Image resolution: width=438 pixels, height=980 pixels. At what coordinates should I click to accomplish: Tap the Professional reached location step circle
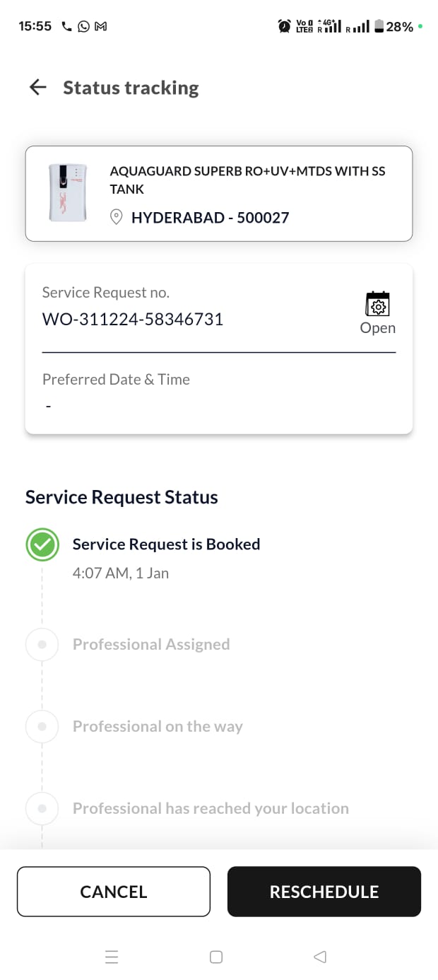tap(42, 808)
